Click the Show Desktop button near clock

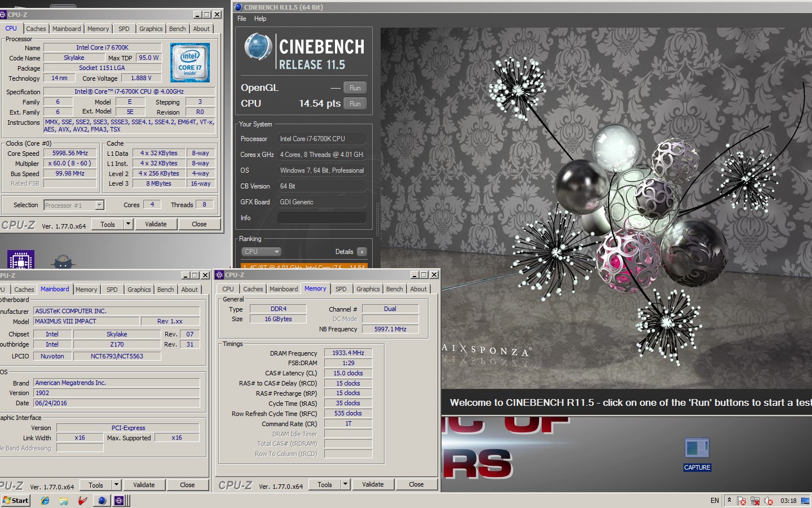click(x=805, y=501)
